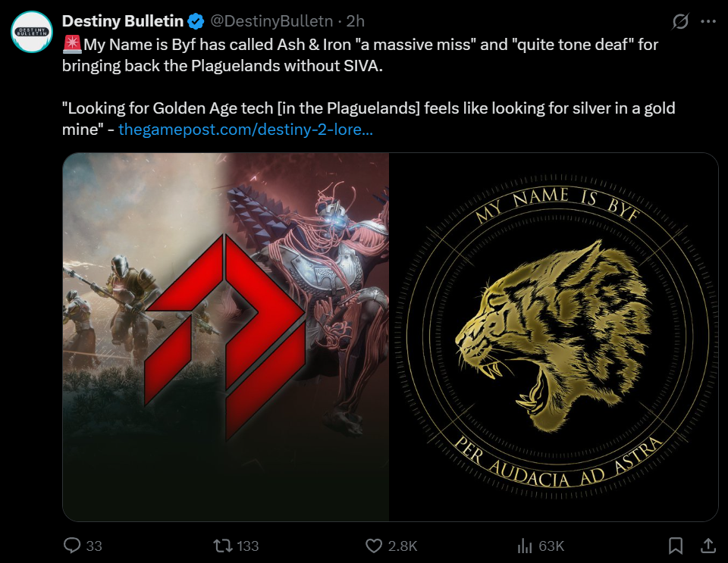Click the blue verified checkmark badge
This screenshot has height=563, width=728.
point(196,21)
